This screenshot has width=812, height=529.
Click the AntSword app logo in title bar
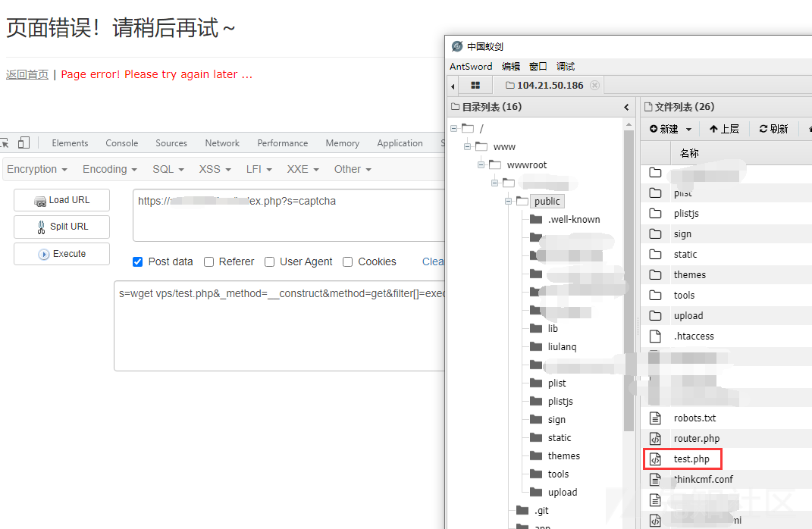[x=456, y=46]
